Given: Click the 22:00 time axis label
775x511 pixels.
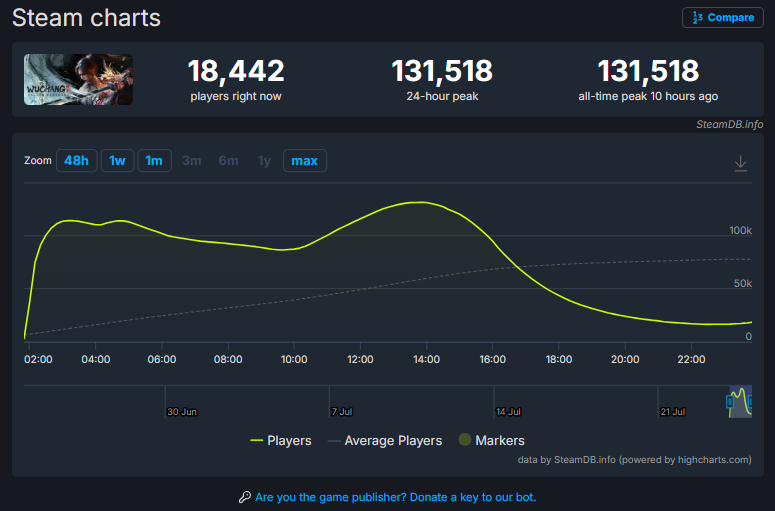Looking at the screenshot, I should 691,359.
